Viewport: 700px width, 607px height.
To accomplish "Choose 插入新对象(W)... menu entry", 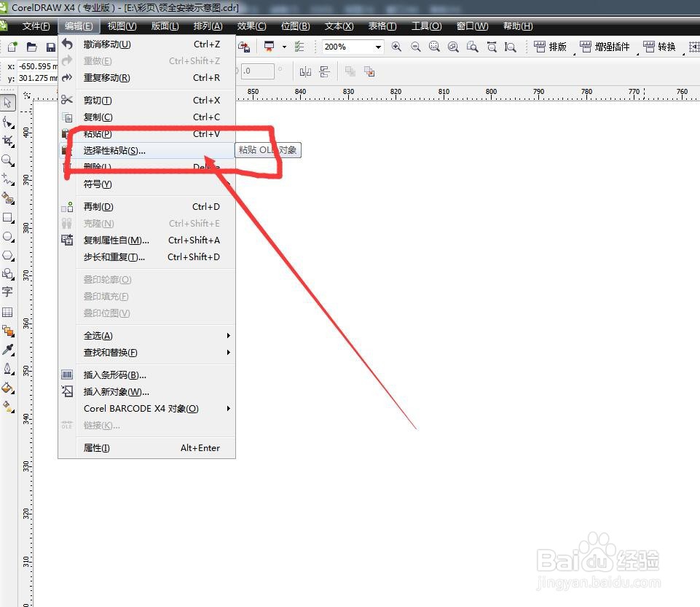I will coord(147,392).
